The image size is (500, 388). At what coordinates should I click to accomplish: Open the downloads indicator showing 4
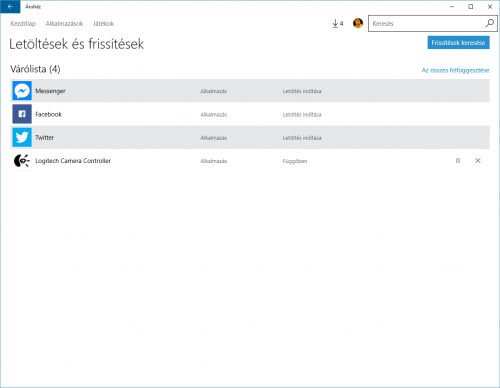click(x=338, y=23)
